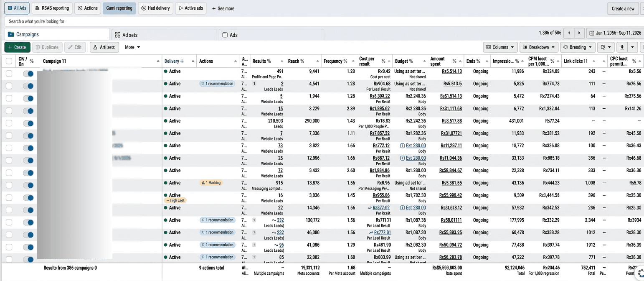Open the Rs8,303.22 cost per result link
The width and height of the screenshot is (644, 281).
(x=379, y=96)
